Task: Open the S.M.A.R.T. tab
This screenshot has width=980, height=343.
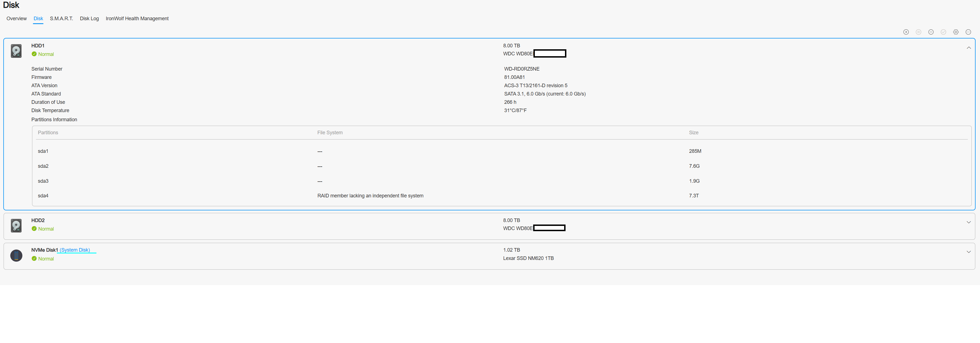Action: pyautogui.click(x=61, y=18)
